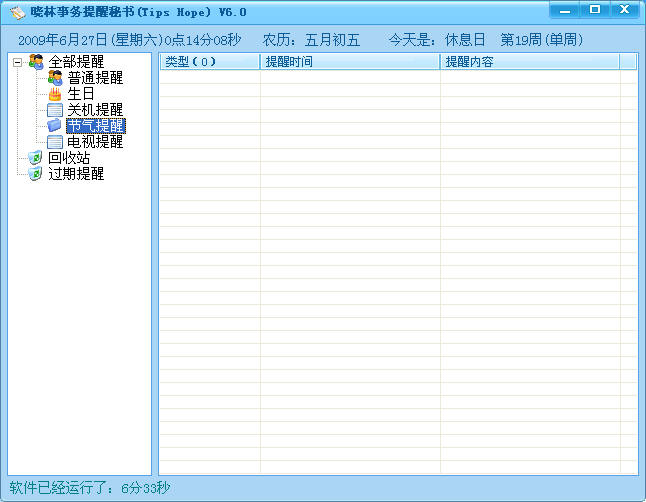The height and width of the screenshot is (502, 646).
Task: Sort by the 类型 (0) column header
Action: (209, 62)
